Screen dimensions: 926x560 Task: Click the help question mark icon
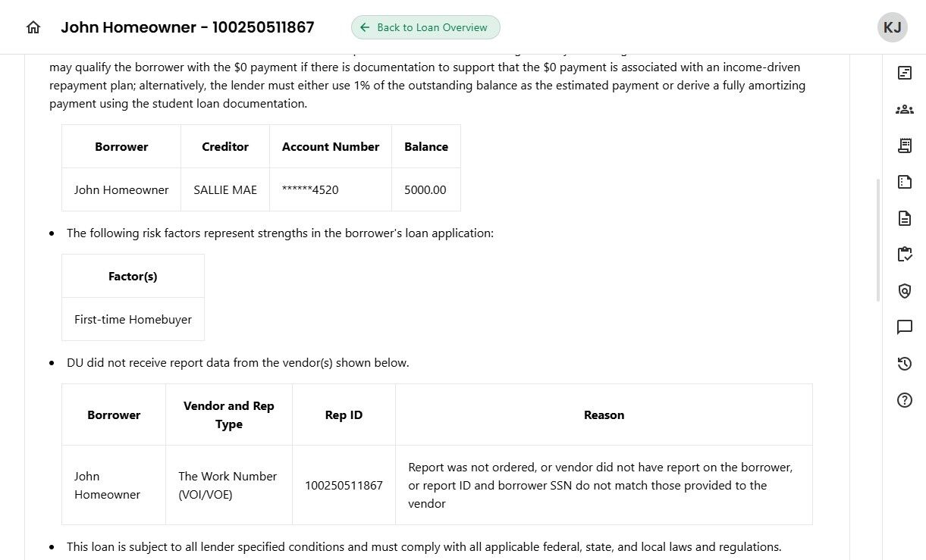pyautogui.click(x=904, y=400)
